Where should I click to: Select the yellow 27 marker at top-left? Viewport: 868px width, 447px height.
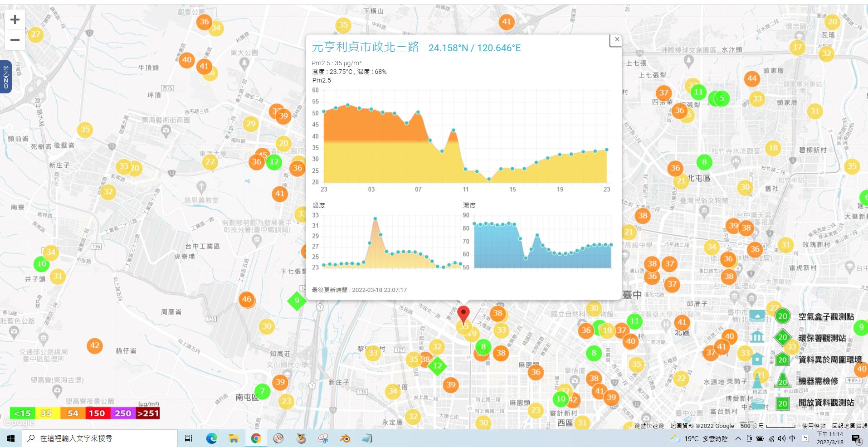36,34
